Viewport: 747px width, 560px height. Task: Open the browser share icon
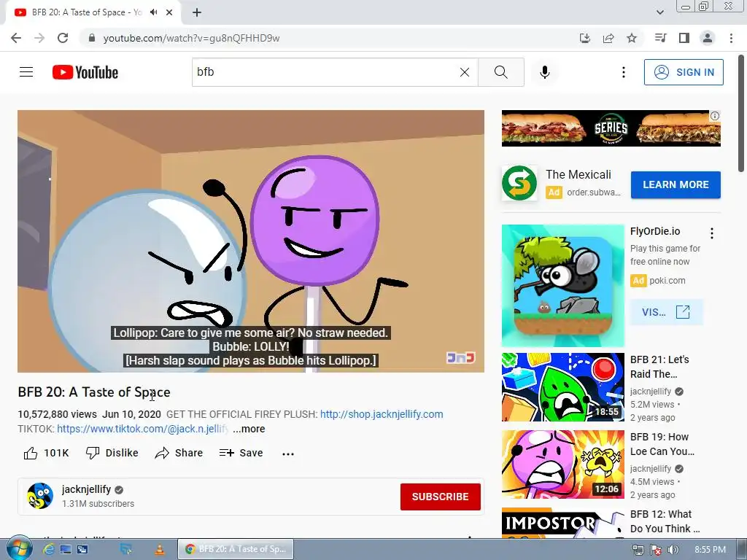click(x=608, y=38)
